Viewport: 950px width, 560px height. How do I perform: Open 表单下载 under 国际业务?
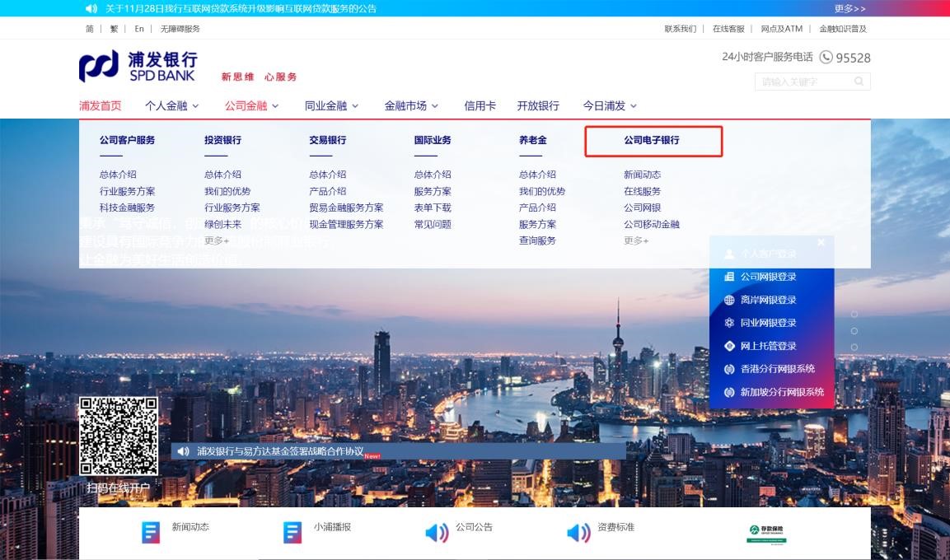433,208
